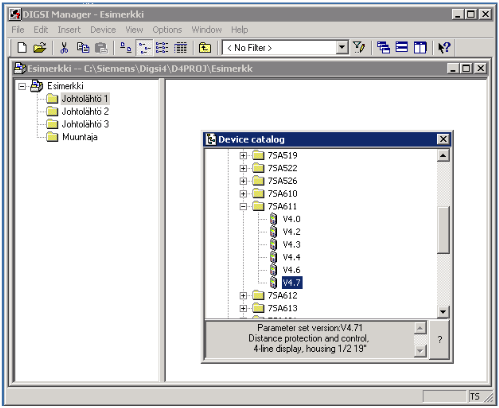
Task: Click the 7SA613 folder label
Action: tap(282, 308)
